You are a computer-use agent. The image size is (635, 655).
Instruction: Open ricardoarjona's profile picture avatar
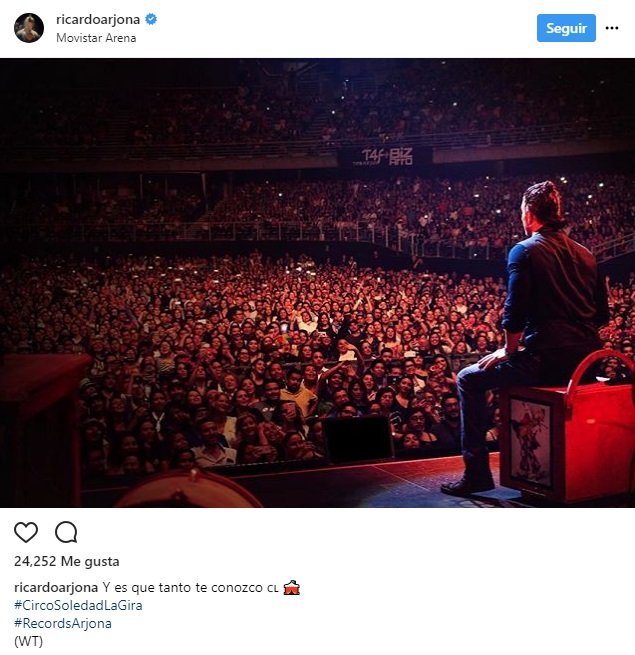click(x=29, y=28)
